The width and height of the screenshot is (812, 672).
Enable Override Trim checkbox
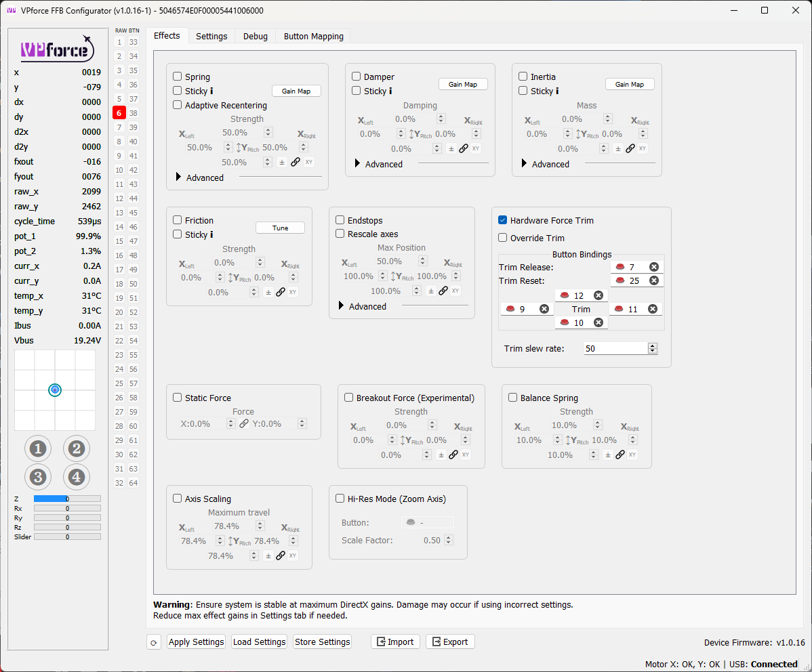coord(502,238)
